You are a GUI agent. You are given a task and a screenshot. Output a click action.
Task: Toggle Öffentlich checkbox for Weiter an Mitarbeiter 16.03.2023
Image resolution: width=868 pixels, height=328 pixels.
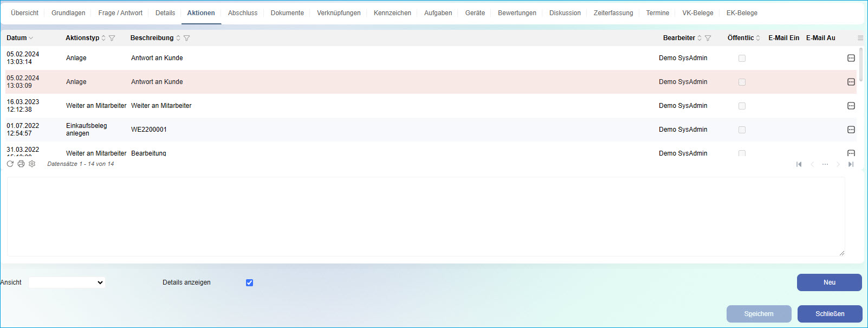click(x=742, y=106)
